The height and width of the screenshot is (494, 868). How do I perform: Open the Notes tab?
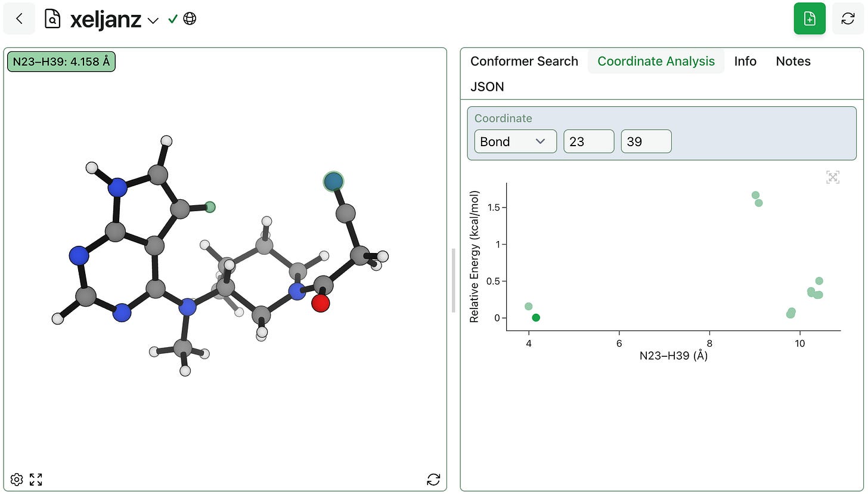point(793,61)
